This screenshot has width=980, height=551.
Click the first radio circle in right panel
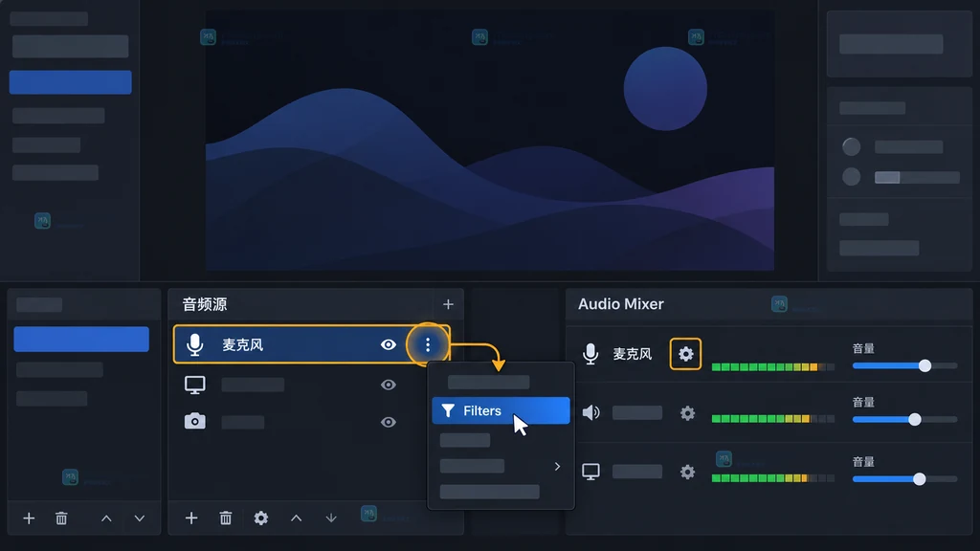click(851, 146)
